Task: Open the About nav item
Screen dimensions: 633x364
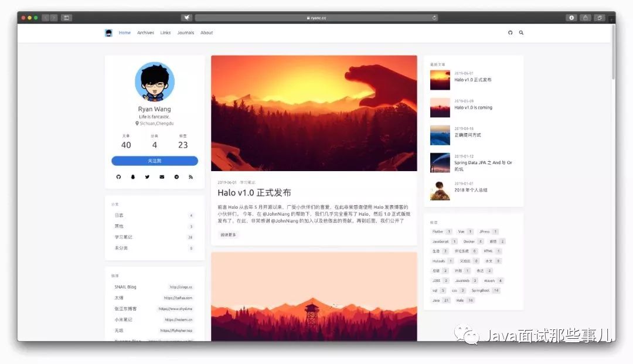Action: (x=207, y=33)
